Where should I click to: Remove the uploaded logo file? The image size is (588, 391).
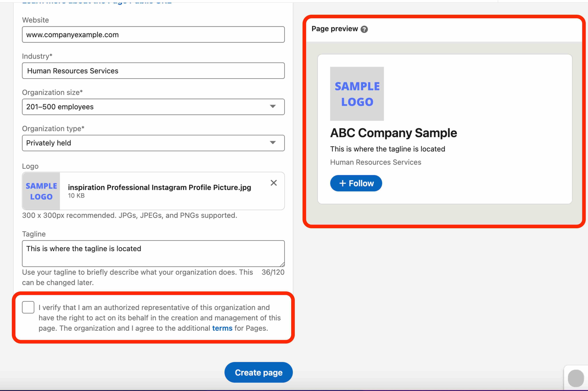pos(274,183)
